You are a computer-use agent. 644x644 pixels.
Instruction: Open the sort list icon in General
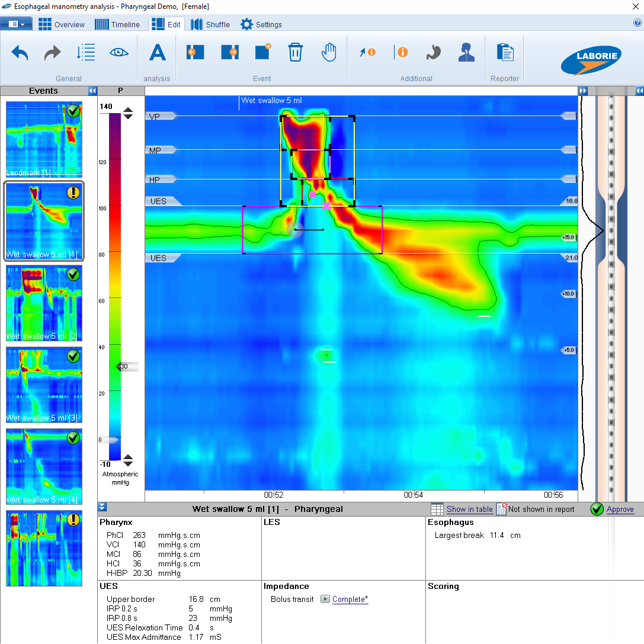[85, 53]
